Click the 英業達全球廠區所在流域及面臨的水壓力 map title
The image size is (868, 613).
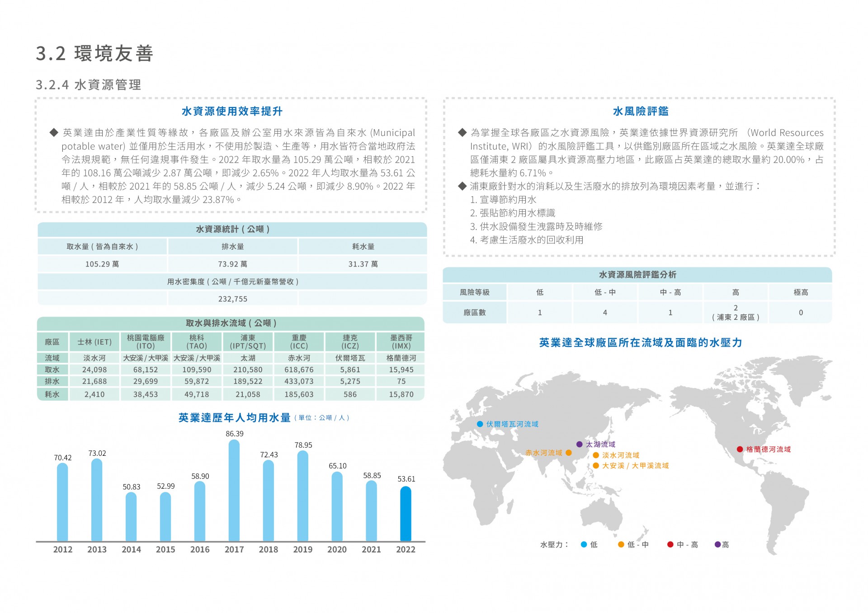641,343
